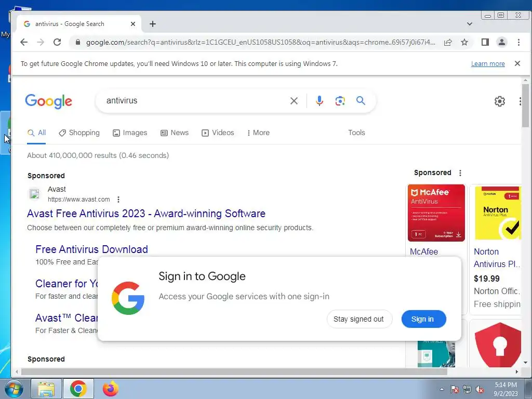
Task: Open the Avast ad options menu
Action: (x=118, y=199)
